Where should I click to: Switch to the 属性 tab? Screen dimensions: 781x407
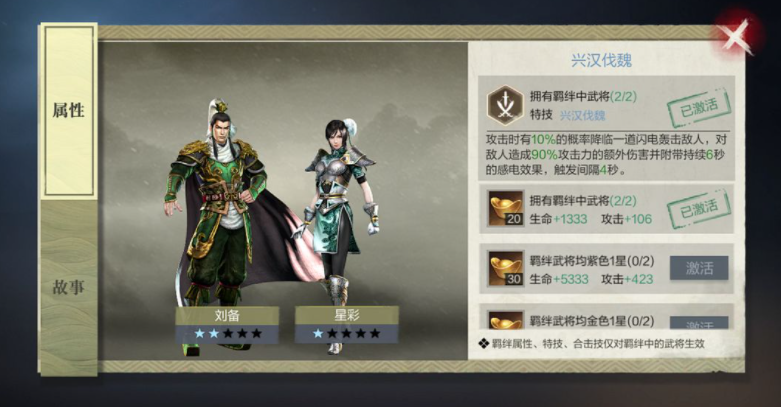pos(69,110)
